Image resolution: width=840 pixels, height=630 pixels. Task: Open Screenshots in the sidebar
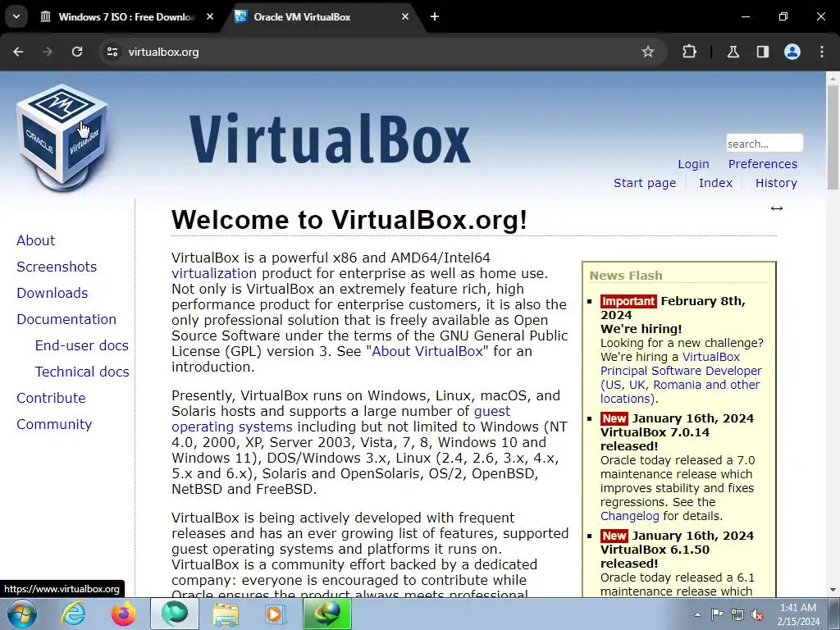(x=57, y=267)
